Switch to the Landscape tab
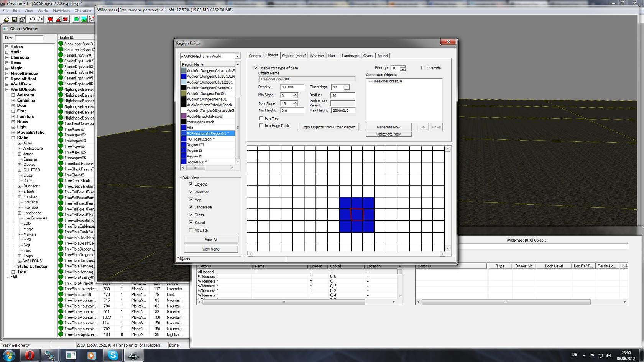This screenshot has height=362, width=644. click(350, 56)
